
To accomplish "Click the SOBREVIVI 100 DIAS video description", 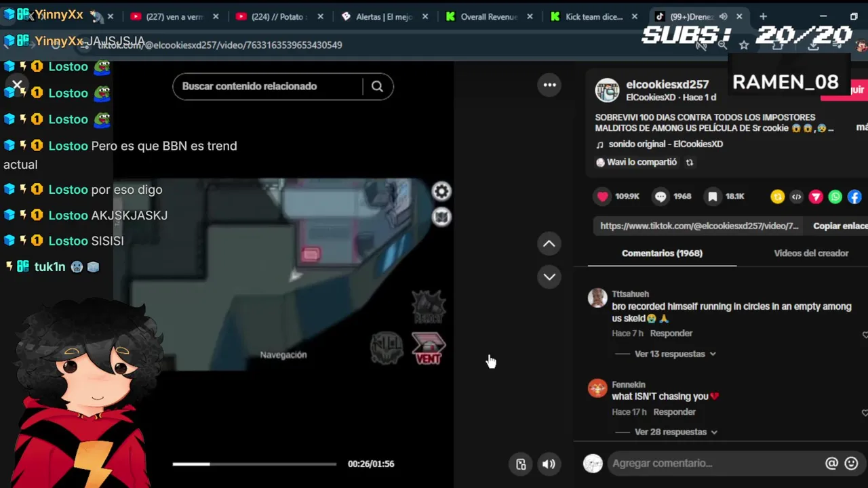I will pyautogui.click(x=714, y=123).
